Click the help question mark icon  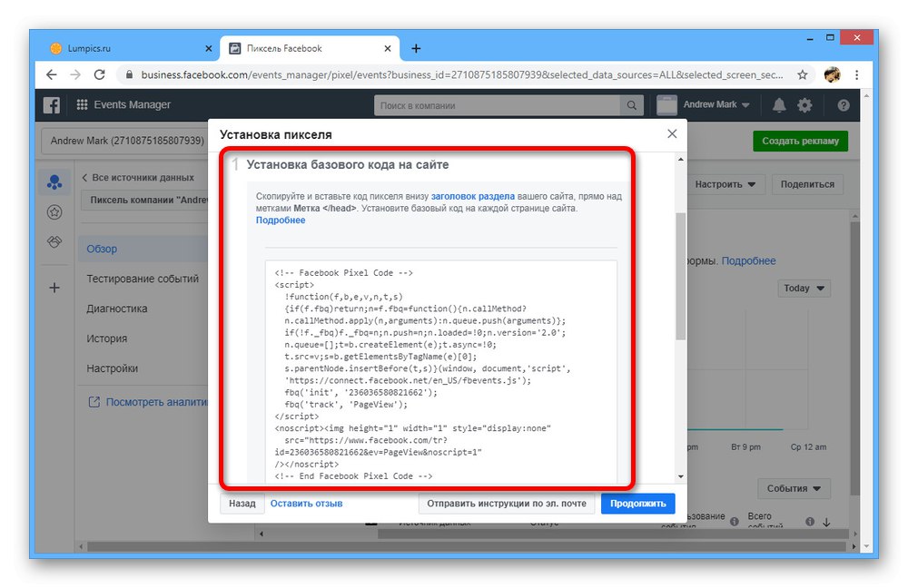pos(844,104)
